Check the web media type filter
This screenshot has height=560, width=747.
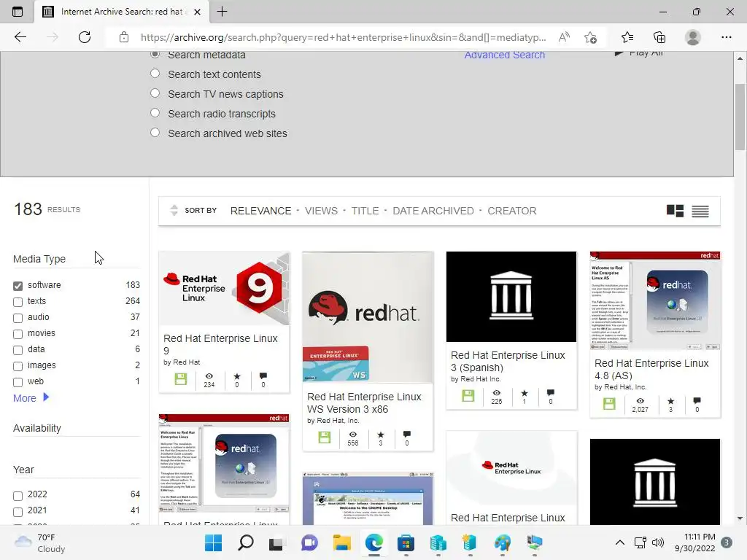18,382
